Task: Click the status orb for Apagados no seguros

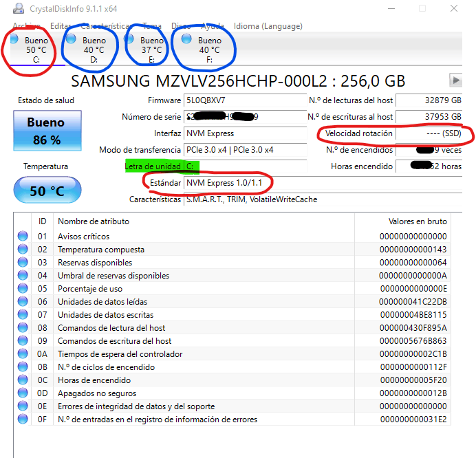Action: tap(23, 393)
